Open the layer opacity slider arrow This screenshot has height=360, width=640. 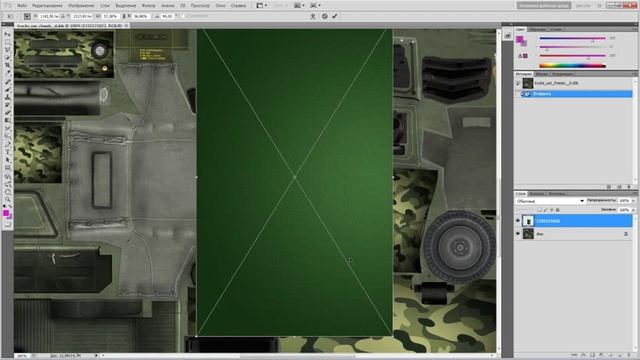point(633,201)
